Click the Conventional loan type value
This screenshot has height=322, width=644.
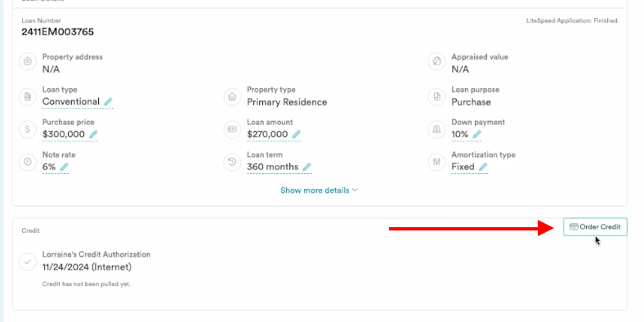point(71,102)
